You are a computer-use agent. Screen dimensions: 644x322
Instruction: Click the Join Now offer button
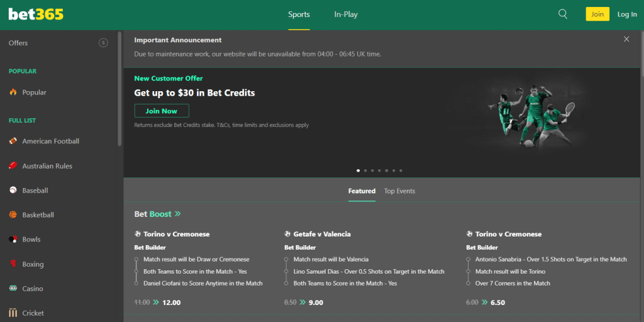(x=162, y=111)
